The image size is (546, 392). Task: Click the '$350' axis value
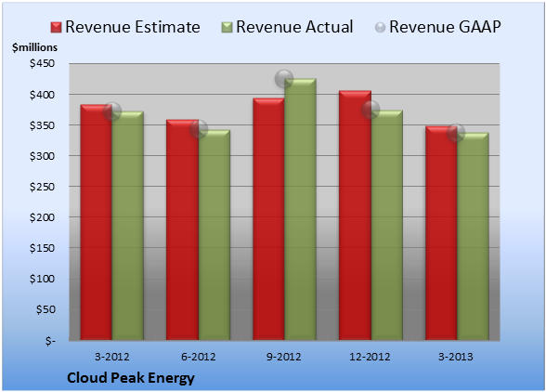(x=42, y=125)
